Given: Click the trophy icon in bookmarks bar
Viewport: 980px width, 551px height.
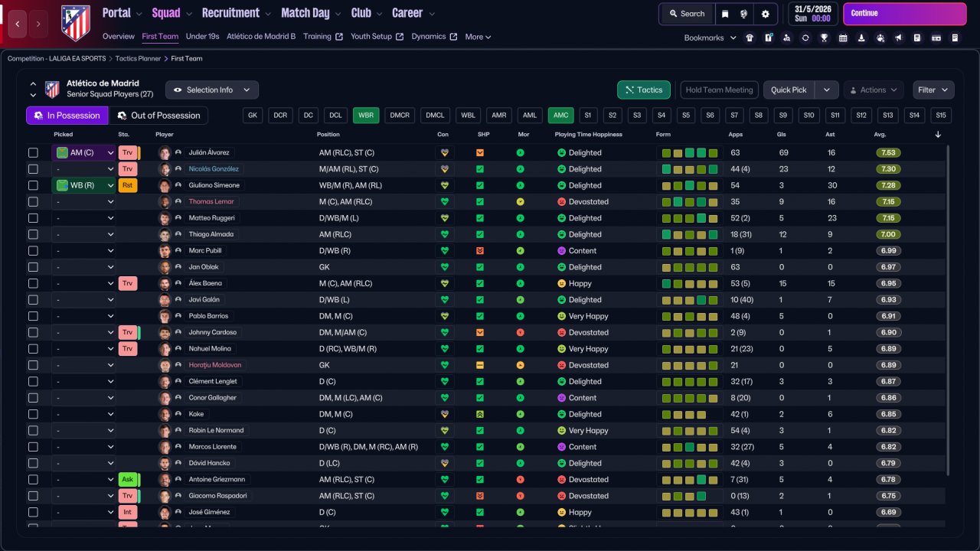Looking at the screenshot, I should [x=824, y=37].
